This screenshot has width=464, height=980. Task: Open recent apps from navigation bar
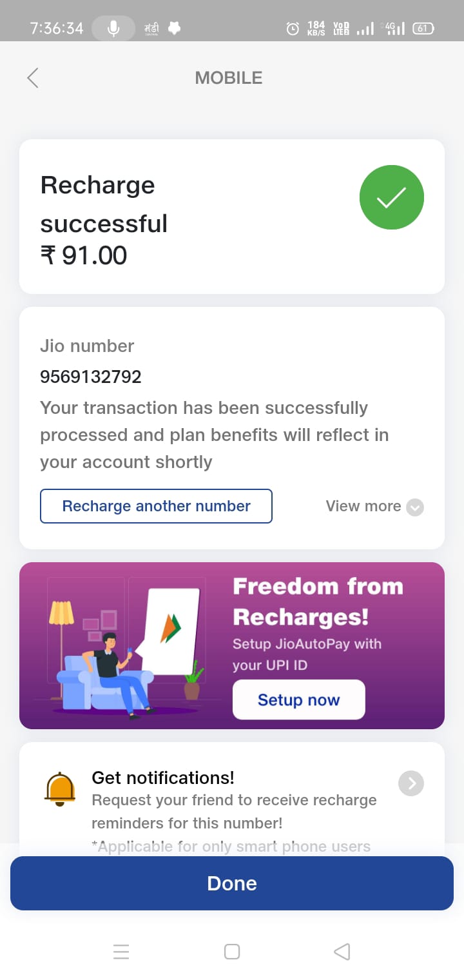click(121, 952)
